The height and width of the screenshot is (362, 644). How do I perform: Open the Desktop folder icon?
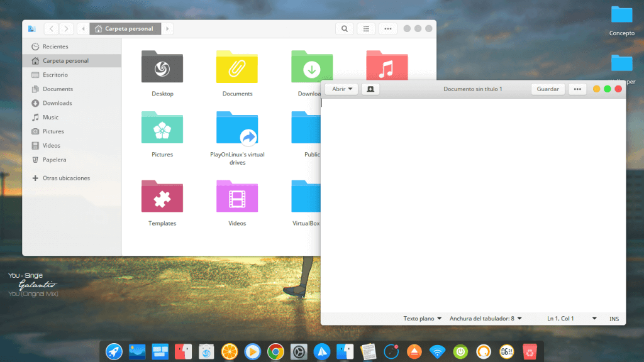[x=162, y=67]
